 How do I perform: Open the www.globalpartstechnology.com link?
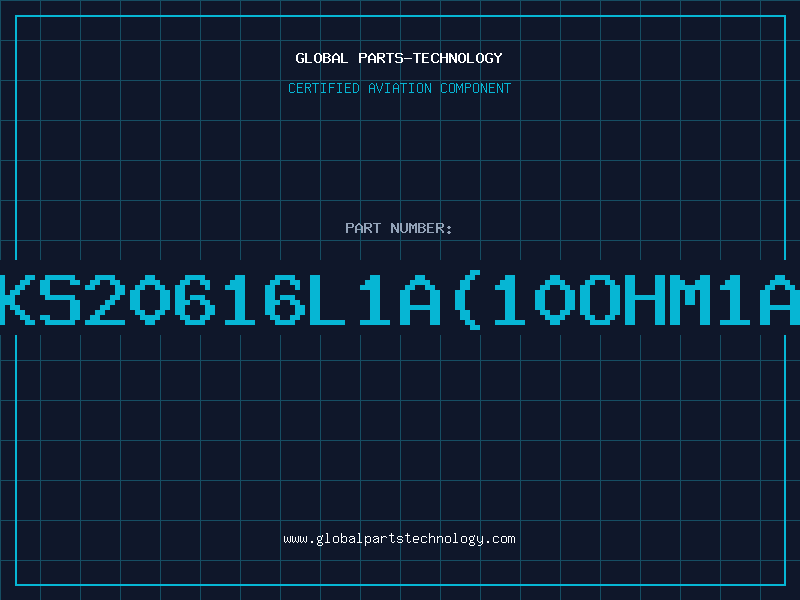[x=399, y=539]
